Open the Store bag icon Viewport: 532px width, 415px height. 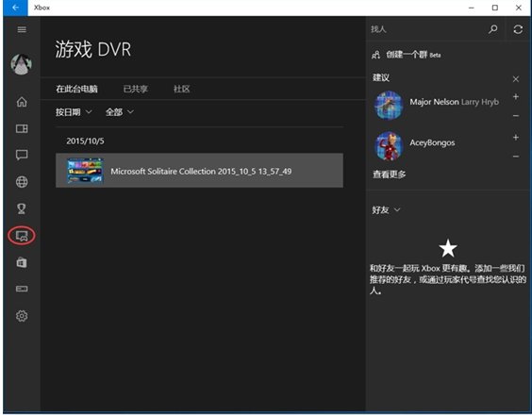[22, 262]
